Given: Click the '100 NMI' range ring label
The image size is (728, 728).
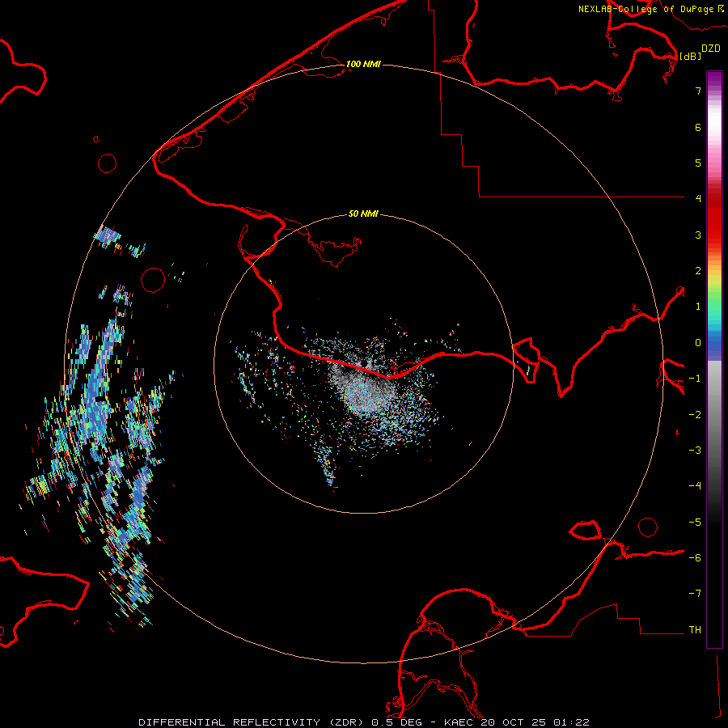Looking at the screenshot, I should tap(363, 64).
